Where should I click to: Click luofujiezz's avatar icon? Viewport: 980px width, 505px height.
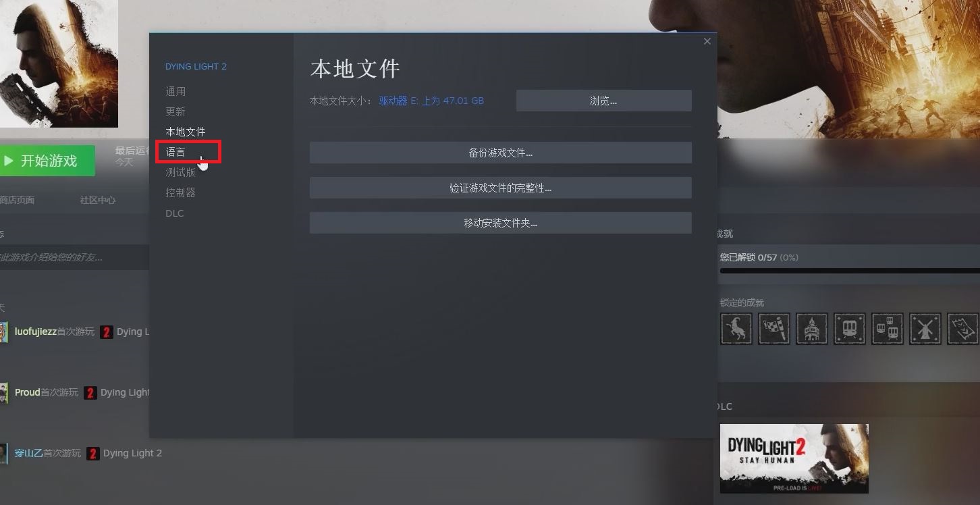pyautogui.click(x=3, y=332)
